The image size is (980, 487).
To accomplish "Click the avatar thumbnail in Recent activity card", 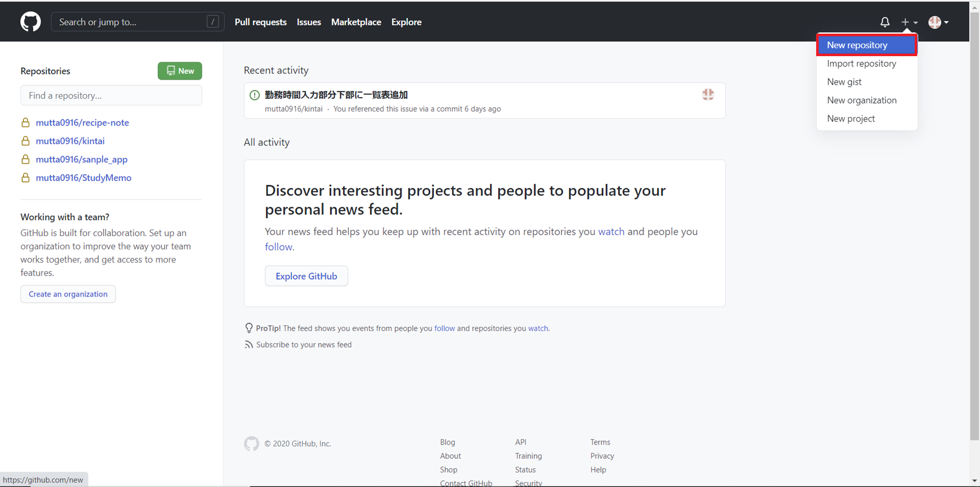I will coord(708,94).
